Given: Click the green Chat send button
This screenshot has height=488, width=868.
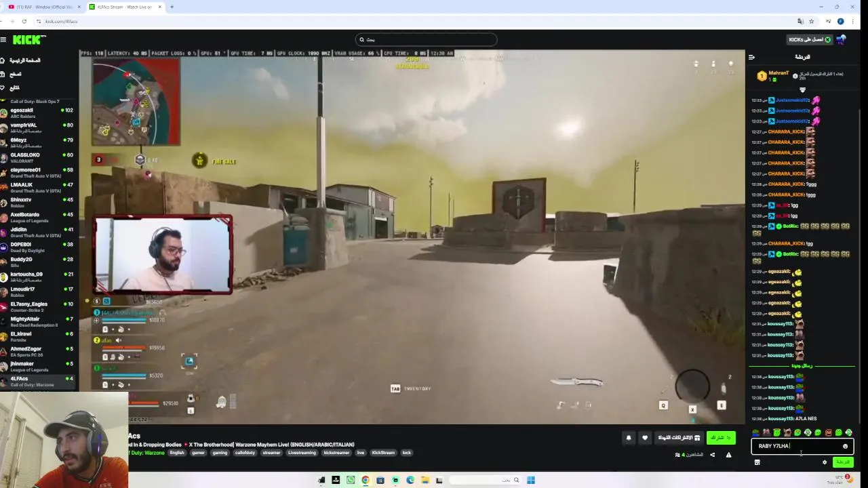Looking at the screenshot, I should tap(842, 463).
